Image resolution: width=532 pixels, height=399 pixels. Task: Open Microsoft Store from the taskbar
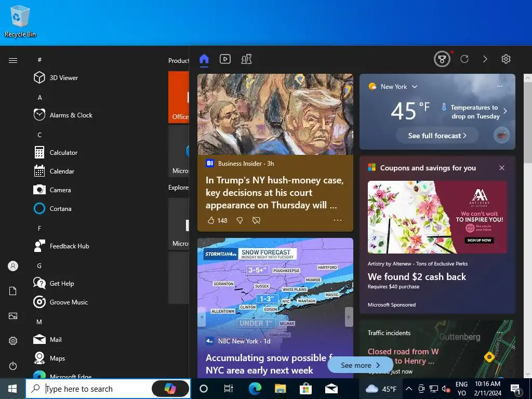305,389
